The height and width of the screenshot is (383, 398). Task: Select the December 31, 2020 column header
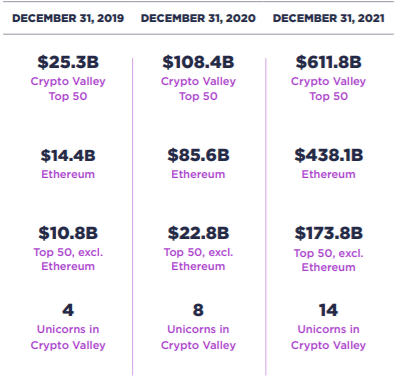(198, 18)
